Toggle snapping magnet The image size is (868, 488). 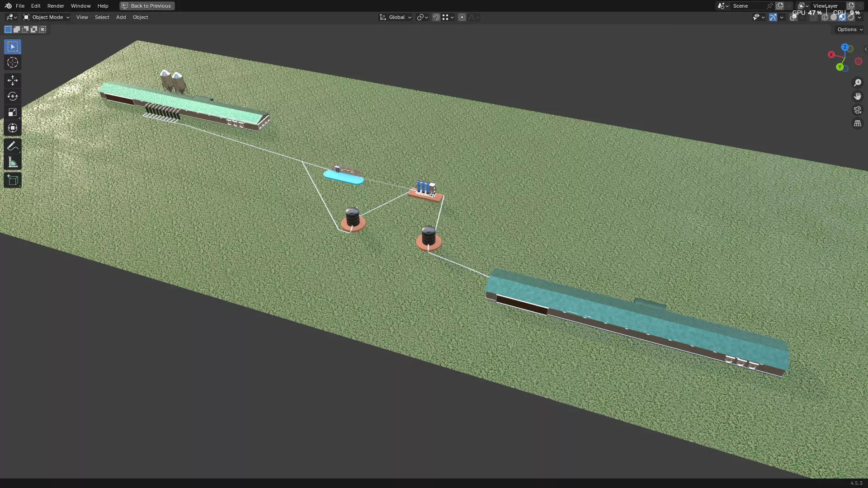click(x=436, y=17)
